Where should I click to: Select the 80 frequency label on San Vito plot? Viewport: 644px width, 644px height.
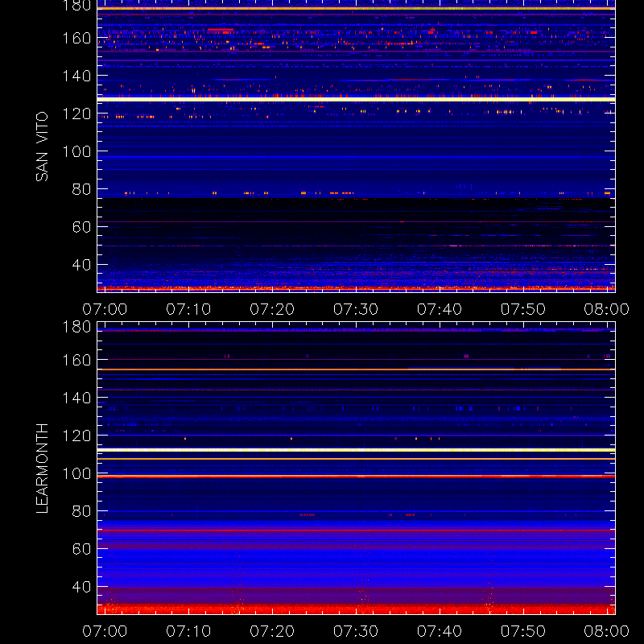81,189
